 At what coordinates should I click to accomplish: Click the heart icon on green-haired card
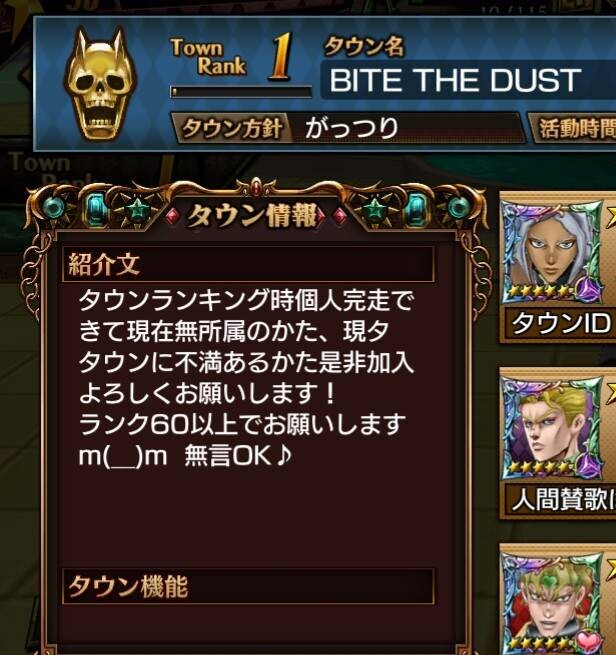(589, 642)
